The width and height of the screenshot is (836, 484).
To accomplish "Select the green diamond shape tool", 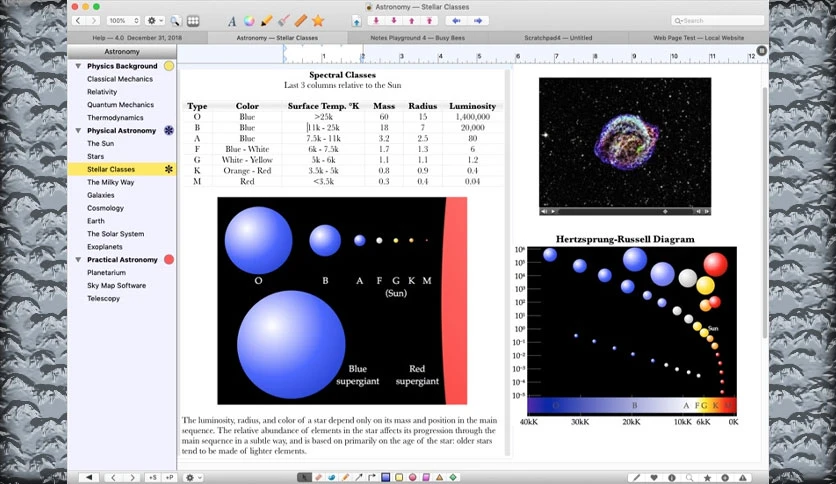I will tap(453, 478).
